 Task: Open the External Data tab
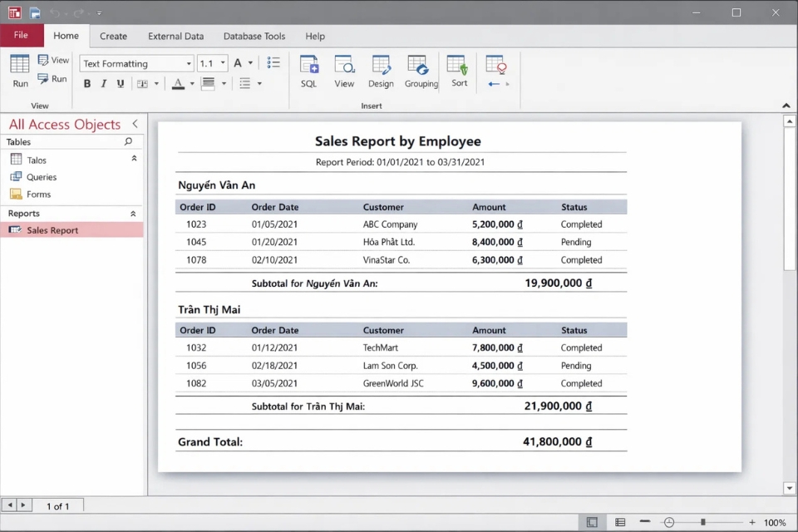coord(175,36)
